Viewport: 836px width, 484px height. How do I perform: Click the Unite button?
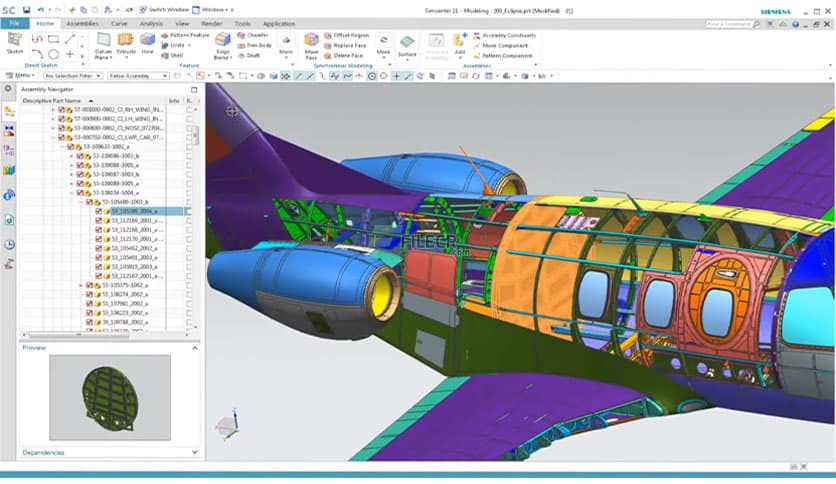[x=175, y=45]
